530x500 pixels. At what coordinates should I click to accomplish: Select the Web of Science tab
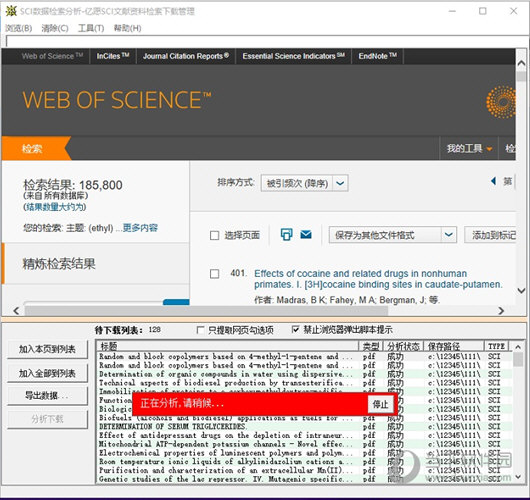tap(52, 56)
